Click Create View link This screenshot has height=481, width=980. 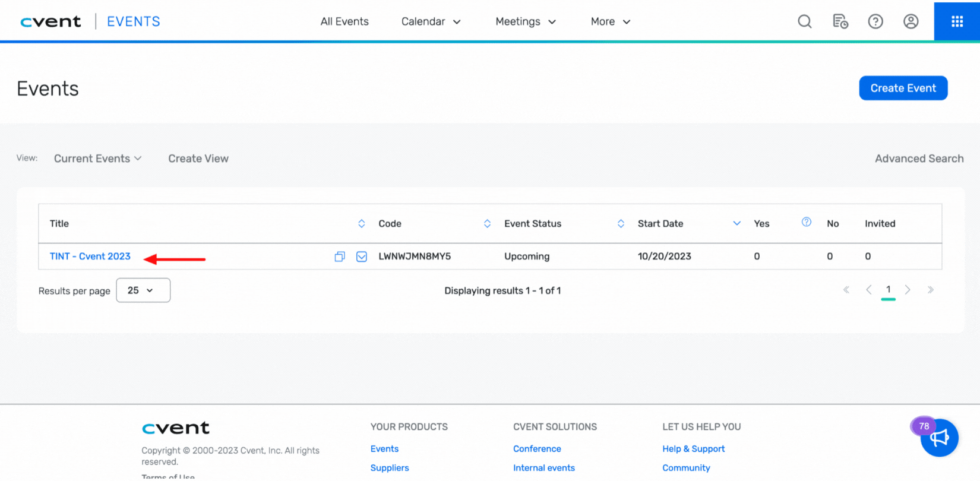198,159
